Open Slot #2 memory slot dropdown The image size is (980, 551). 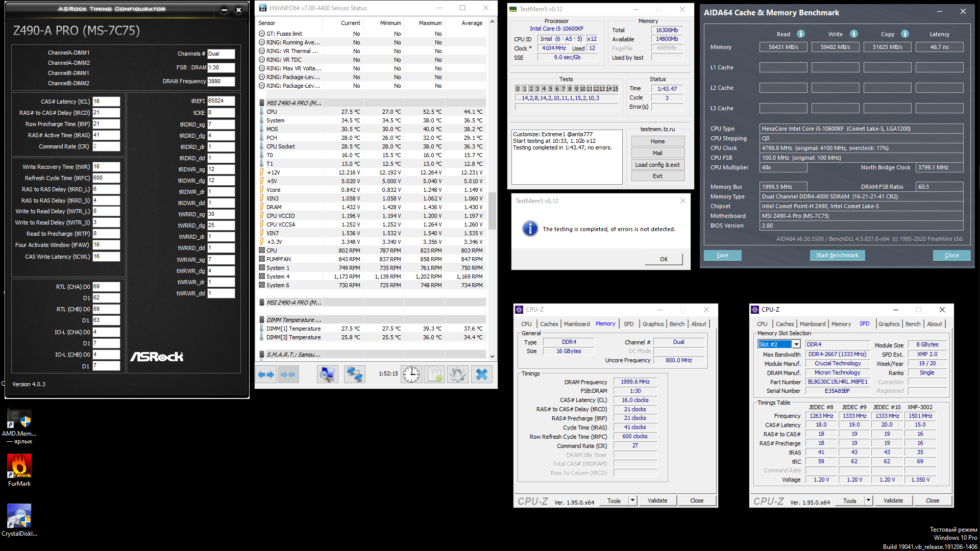point(796,344)
